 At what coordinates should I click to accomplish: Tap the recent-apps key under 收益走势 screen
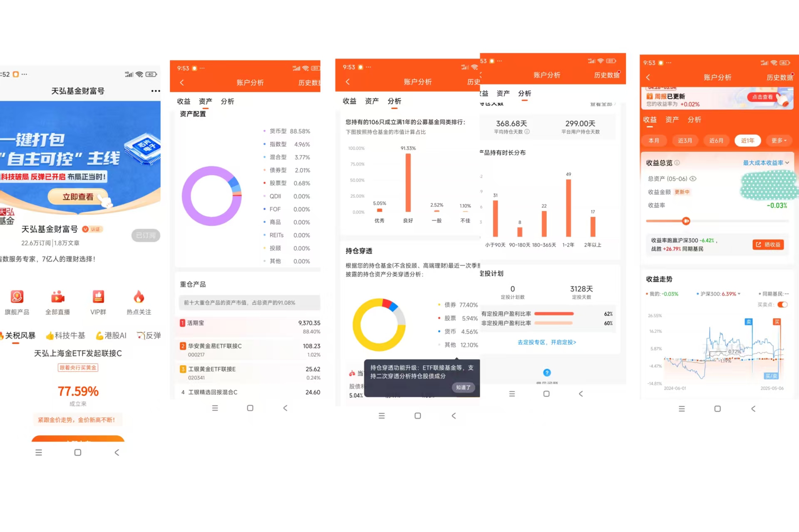click(x=682, y=409)
